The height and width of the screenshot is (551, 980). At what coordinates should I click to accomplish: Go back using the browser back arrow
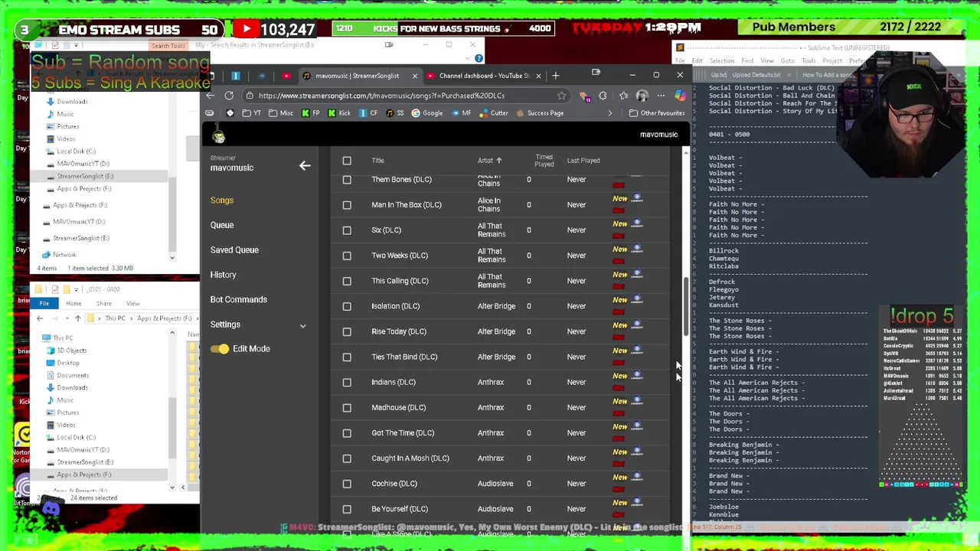pos(211,96)
